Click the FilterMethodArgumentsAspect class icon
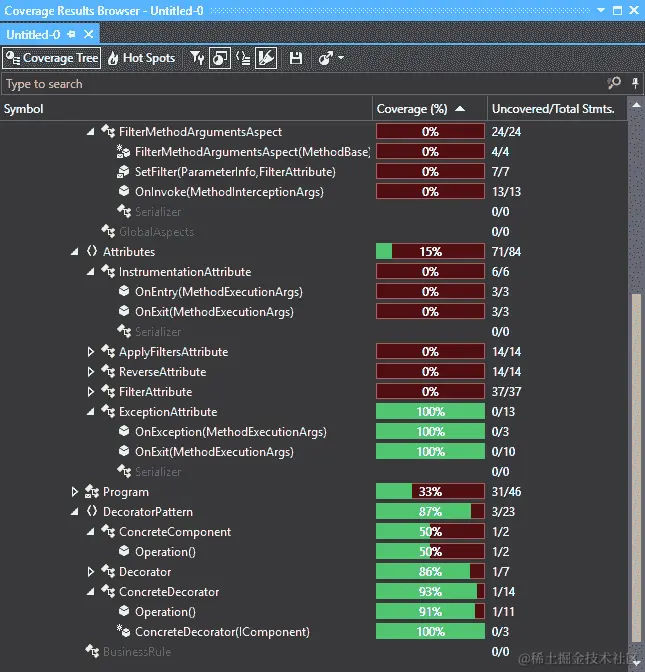 [x=108, y=131]
